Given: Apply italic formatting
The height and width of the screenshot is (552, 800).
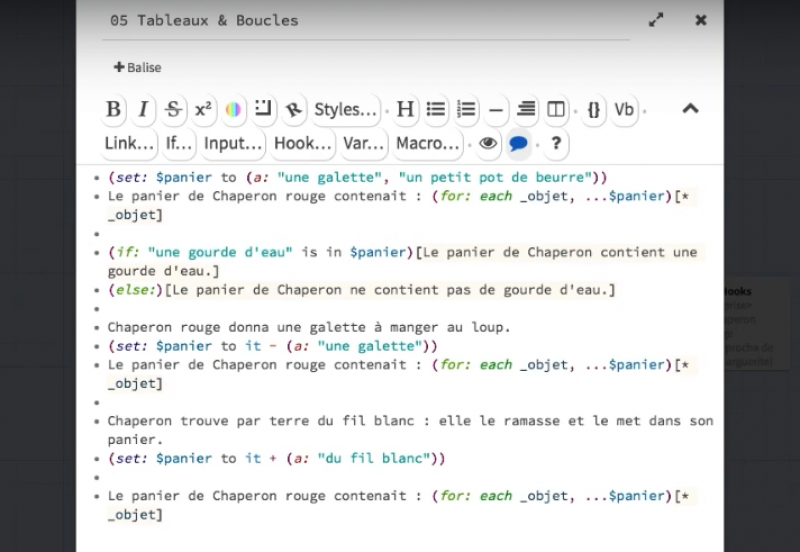Looking at the screenshot, I should point(143,110).
